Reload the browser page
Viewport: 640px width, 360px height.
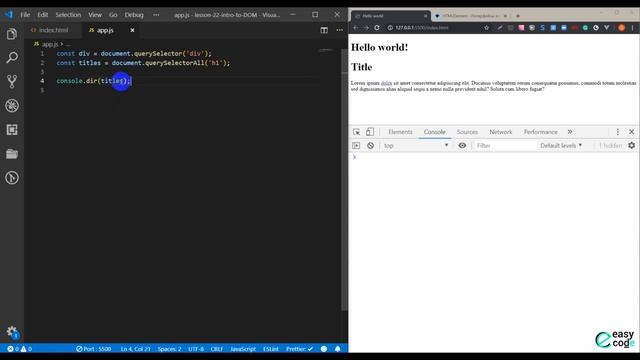click(x=377, y=28)
